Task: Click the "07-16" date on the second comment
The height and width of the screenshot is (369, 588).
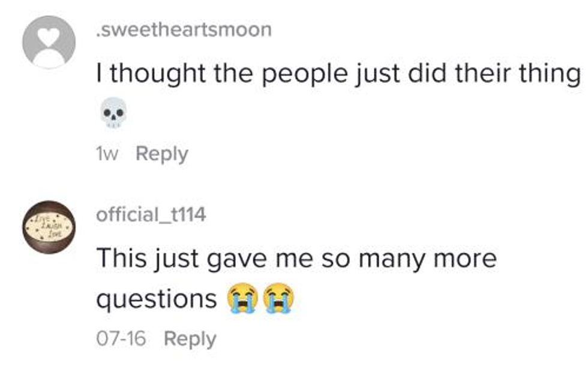Action: [x=121, y=339]
